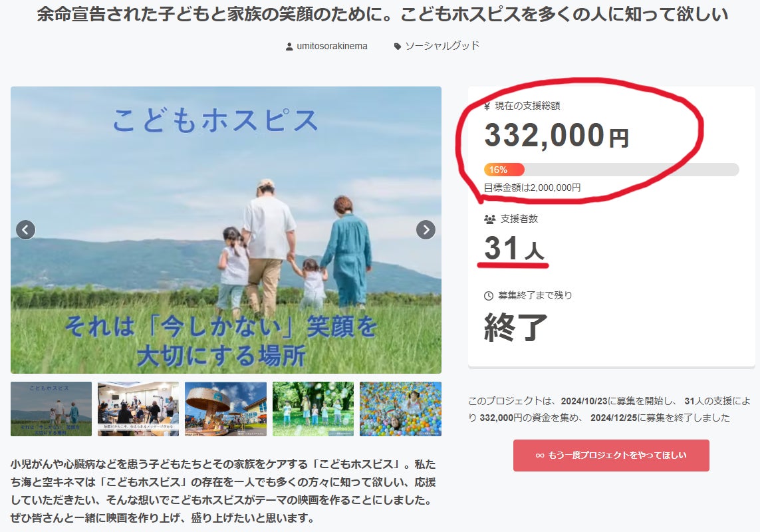
Task: Select the fifth thumbnail with colorful ball pit
Action: [x=400, y=409]
